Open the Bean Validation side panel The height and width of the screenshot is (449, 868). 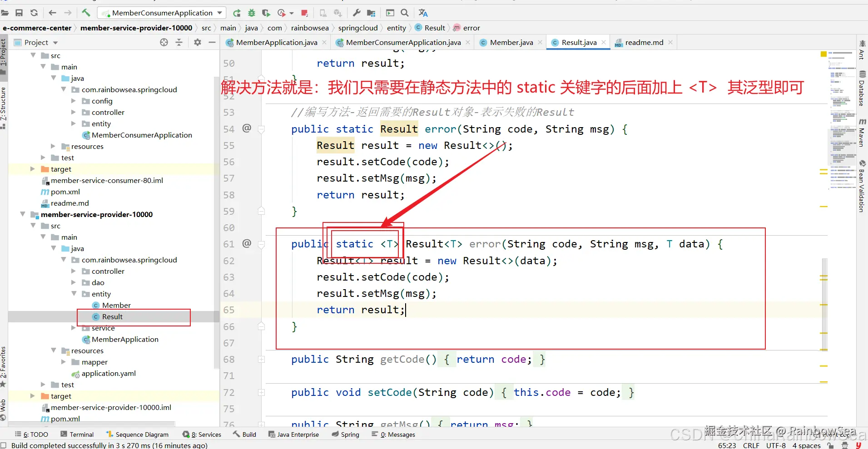click(x=862, y=186)
